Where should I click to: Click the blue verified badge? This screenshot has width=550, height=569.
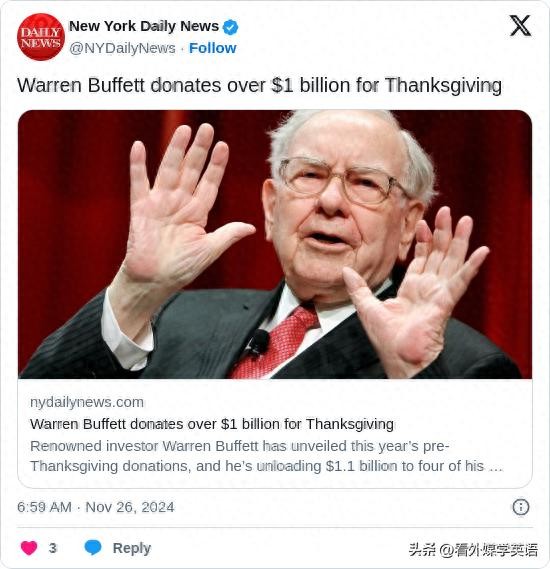coord(230,27)
